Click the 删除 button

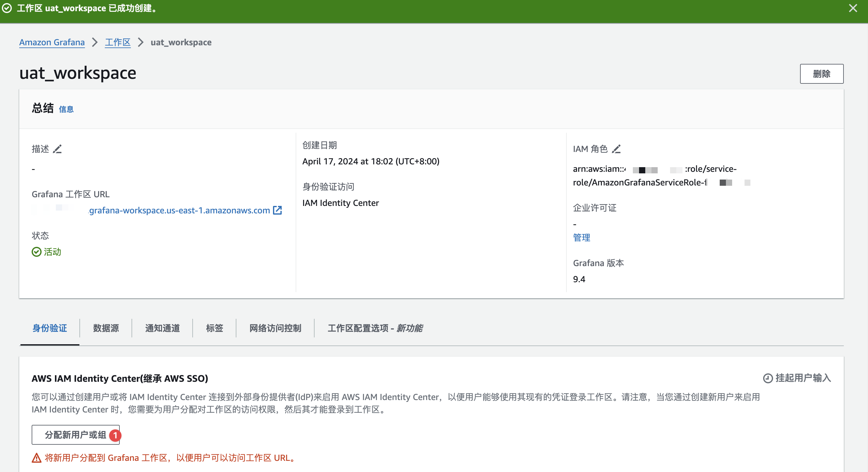[x=821, y=73]
